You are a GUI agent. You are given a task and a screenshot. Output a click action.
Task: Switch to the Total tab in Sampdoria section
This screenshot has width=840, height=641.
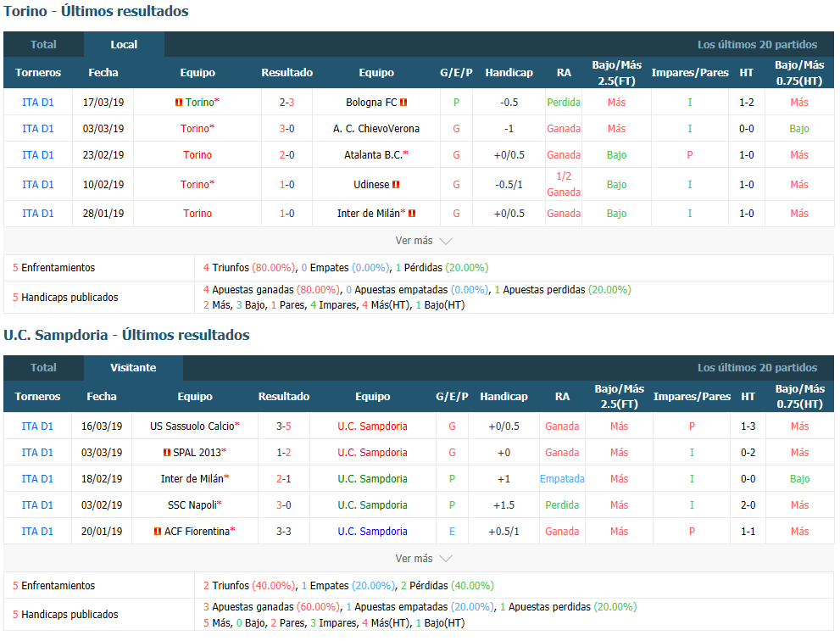[x=43, y=368]
